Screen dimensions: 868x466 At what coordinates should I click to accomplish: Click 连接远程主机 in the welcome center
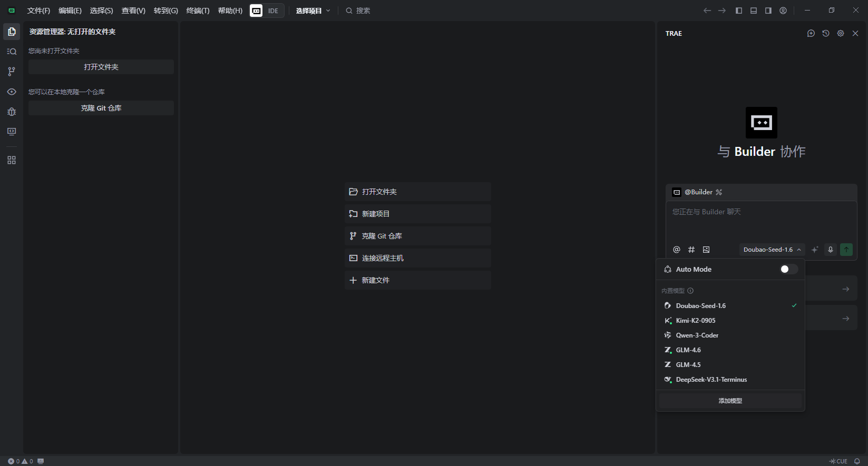pyautogui.click(x=418, y=258)
